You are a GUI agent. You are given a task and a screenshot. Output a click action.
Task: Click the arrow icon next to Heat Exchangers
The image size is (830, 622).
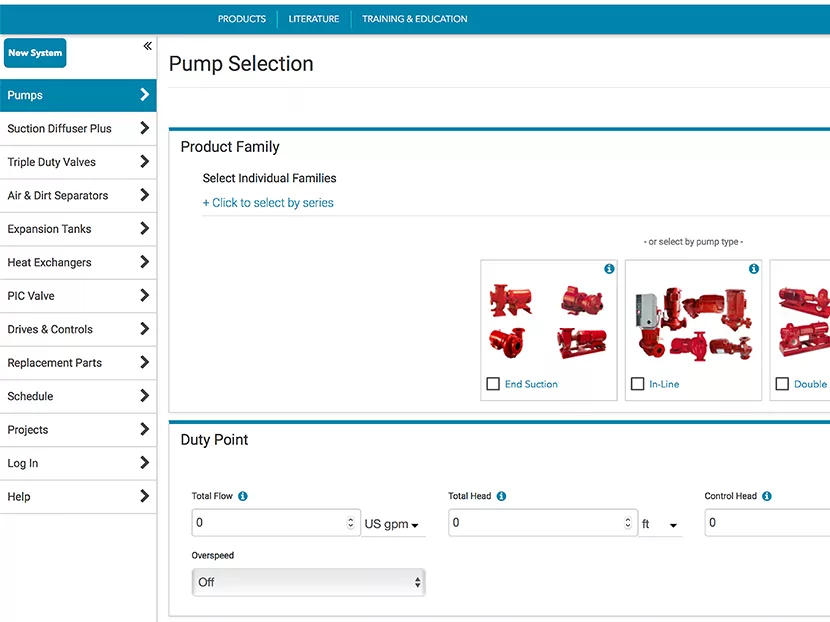[x=144, y=262]
